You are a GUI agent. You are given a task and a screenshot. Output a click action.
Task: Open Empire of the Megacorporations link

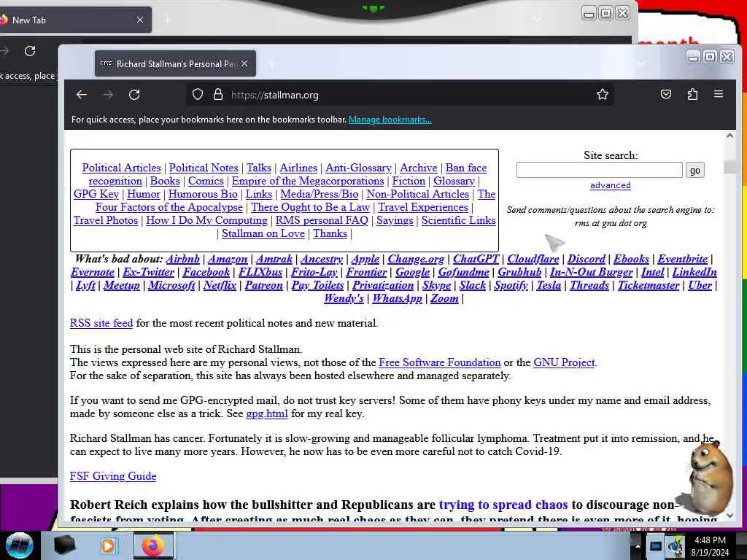[308, 181]
